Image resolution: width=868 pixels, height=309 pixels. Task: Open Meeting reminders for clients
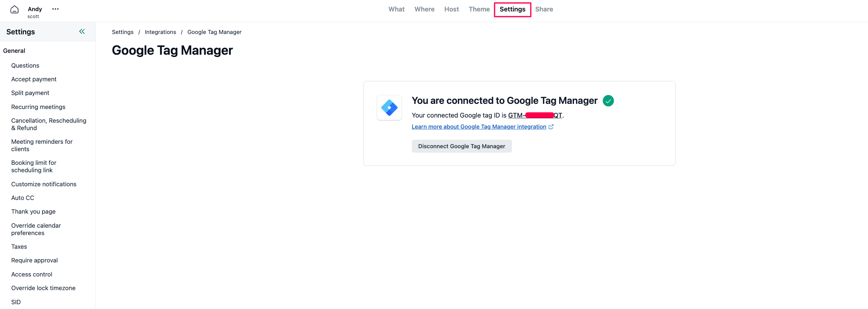pos(42,145)
